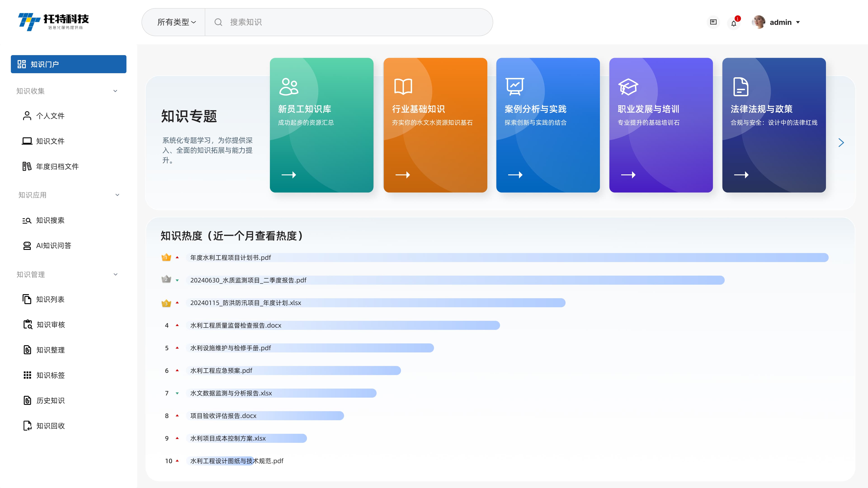Click the message icon next to notifications
The image size is (868, 488).
(713, 22)
